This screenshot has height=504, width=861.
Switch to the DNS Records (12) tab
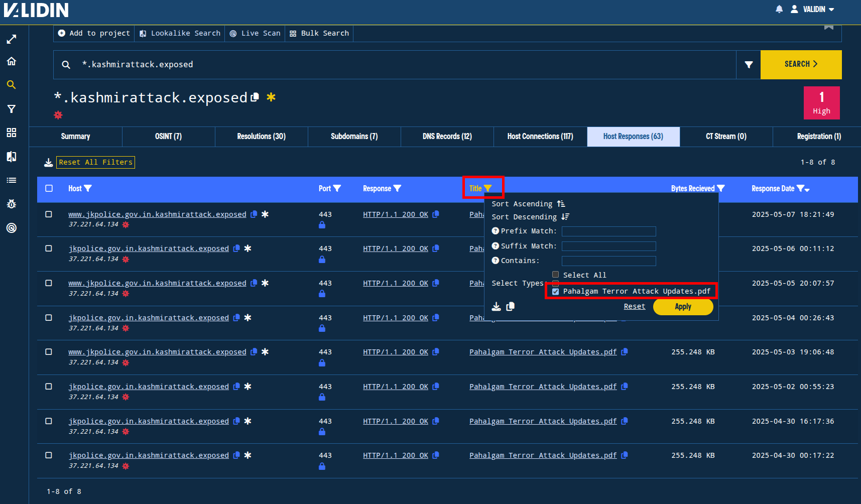(447, 137)
